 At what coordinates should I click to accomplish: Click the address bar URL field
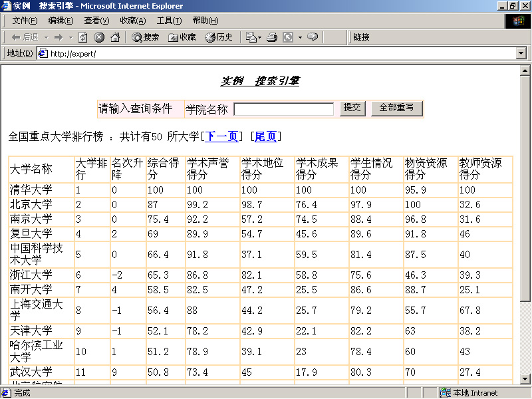281,53
